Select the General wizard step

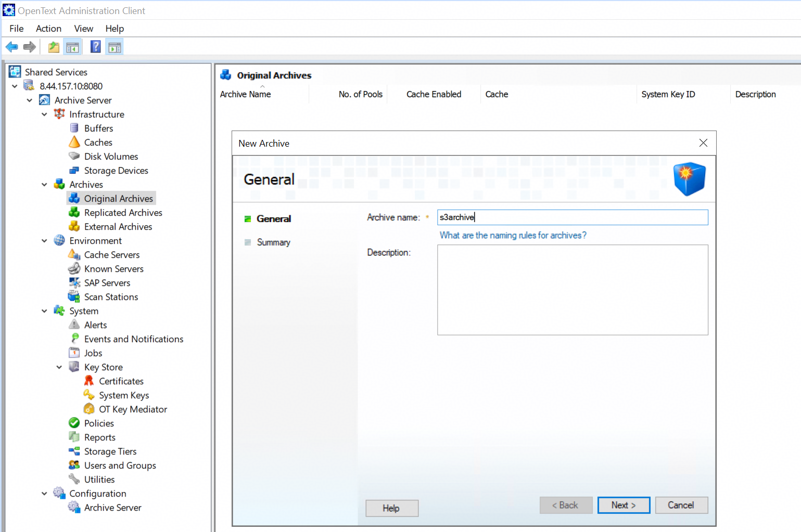274,219
